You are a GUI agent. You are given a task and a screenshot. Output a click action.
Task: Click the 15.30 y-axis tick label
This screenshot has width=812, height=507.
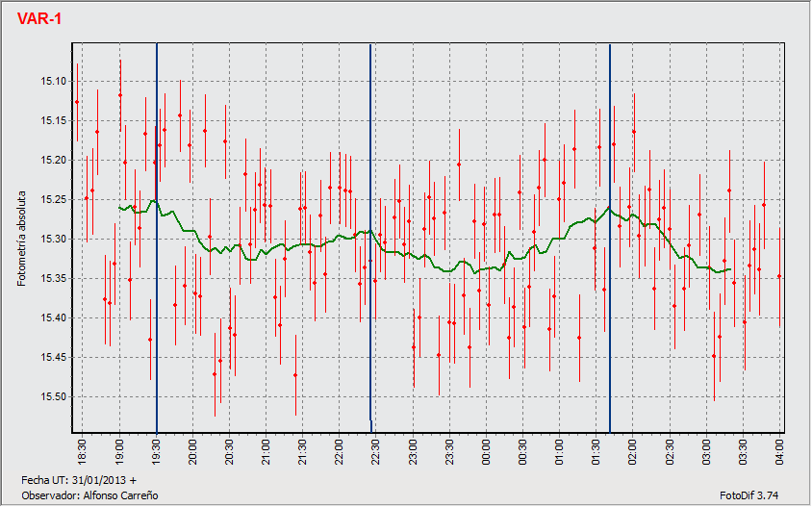click(x=53, y=239)
